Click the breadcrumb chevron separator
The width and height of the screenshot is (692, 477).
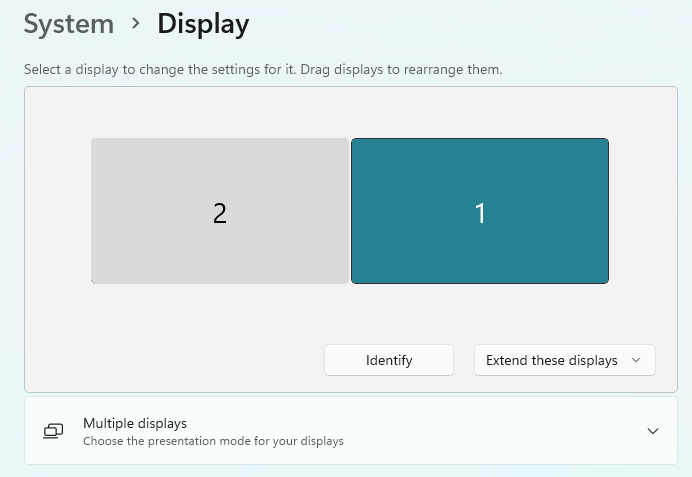point(136,23)
